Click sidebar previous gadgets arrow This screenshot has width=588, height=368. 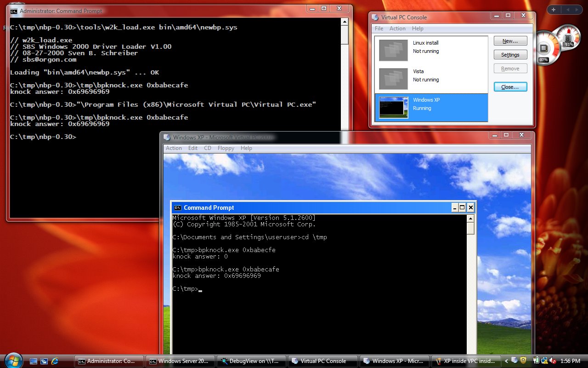[568, 10]
